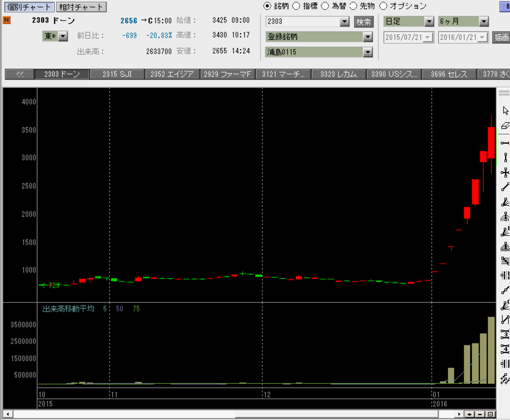The width and height of the screenshot is (510, 420).
Task: Open the 6ヶ月 period dropdown
Action: point(484,22)
